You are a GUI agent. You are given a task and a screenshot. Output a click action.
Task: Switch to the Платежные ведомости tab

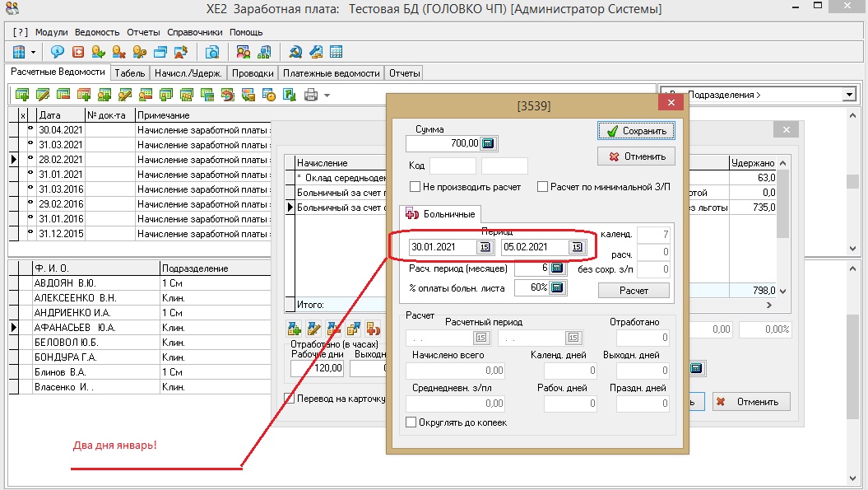[332, 72]
